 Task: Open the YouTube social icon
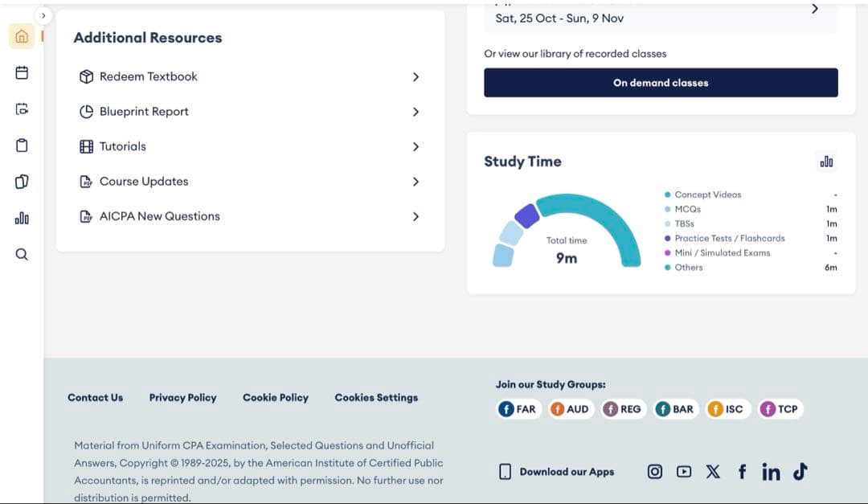click(684, 472)
